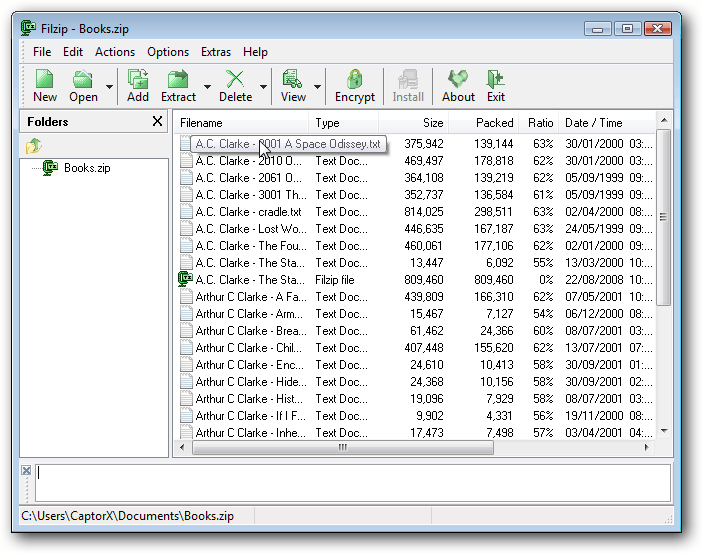Open the dropdown arrow next to Open
Viewport: 702px width, 553px height.
pyautogui.click(x=109, y=86)
